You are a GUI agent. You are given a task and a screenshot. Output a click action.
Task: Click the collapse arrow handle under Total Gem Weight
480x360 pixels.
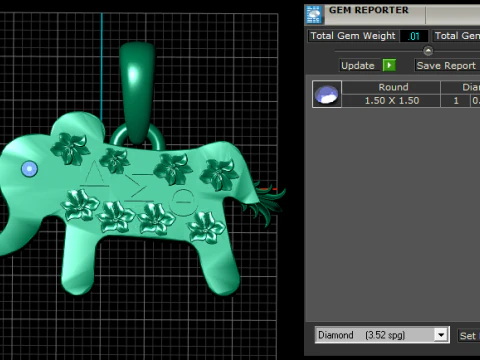pyautogui.click(x=428, y=51)
